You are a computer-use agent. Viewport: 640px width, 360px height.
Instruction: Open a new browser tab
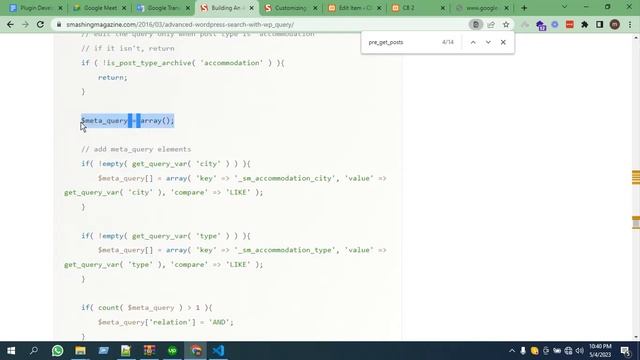[x=524, y=8]
